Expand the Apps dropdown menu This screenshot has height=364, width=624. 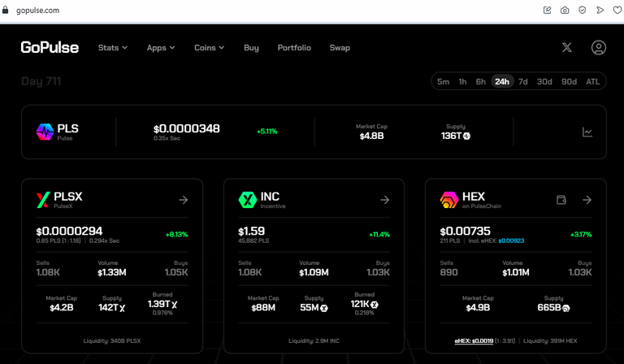[161, 48]
